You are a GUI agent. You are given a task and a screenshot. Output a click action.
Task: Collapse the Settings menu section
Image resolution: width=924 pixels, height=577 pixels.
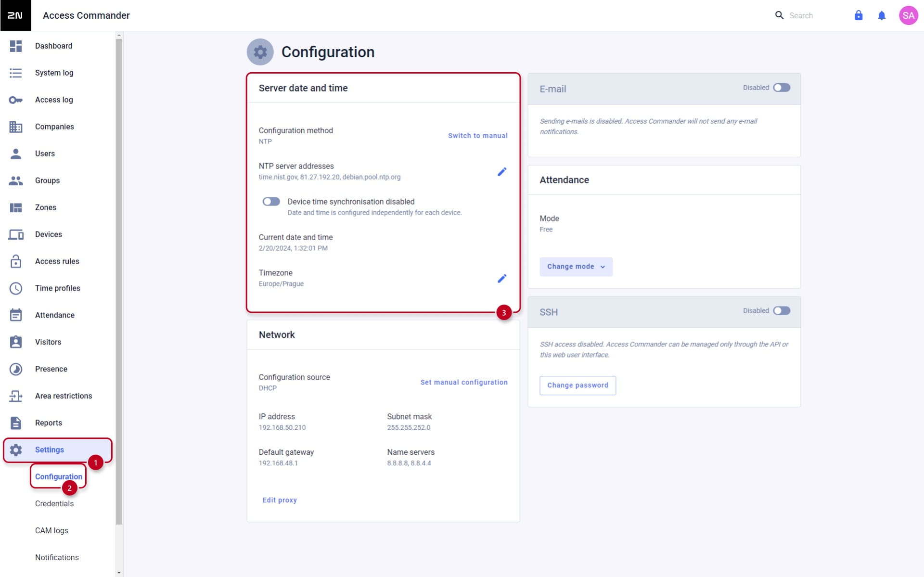click(58, 450)
